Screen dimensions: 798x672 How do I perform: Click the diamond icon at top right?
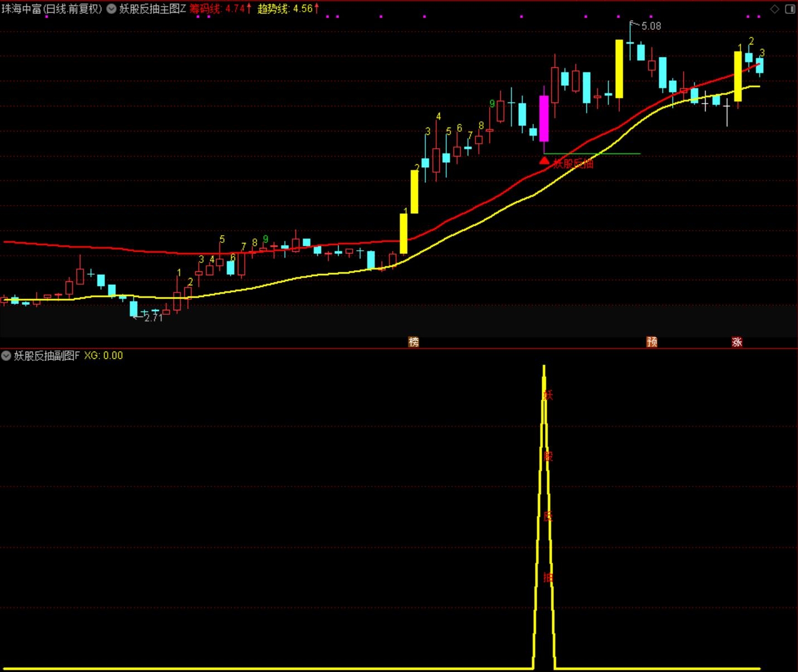coord(775,9)
